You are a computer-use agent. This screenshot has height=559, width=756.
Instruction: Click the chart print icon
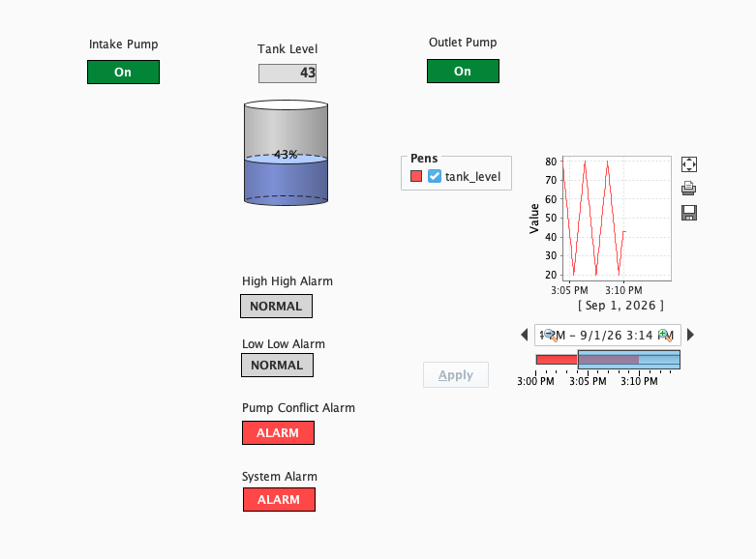click(689, 188)
